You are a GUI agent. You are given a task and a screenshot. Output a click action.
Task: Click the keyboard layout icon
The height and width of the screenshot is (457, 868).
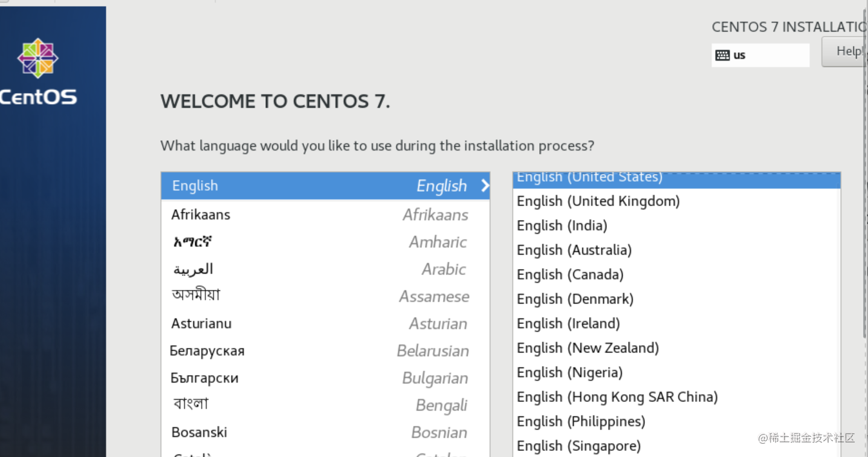coord(722,55)
